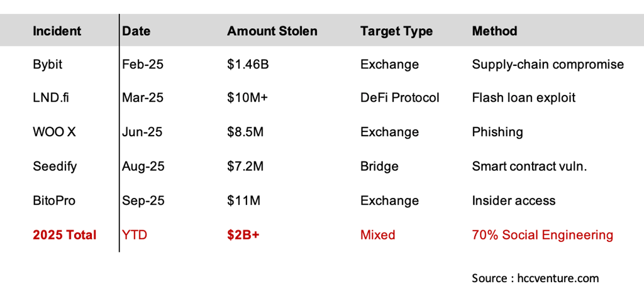Open the hccventure.com source link
The width and height of the screenshot is (644, 294).
point(555,278)
